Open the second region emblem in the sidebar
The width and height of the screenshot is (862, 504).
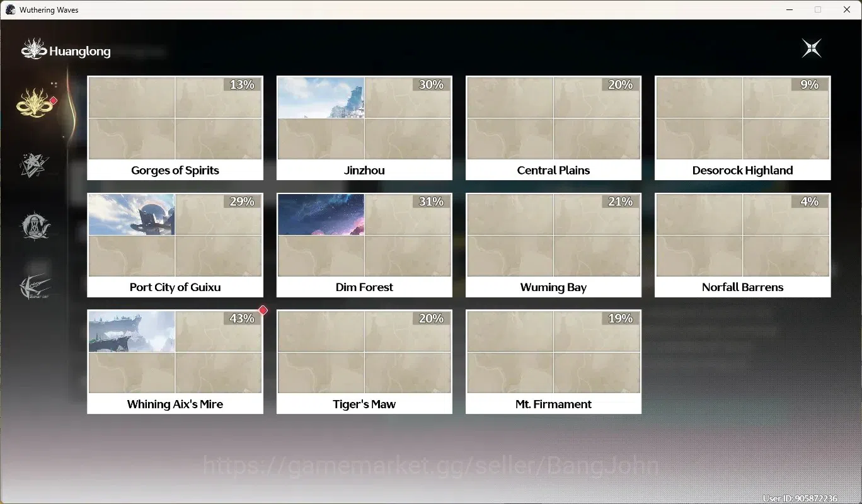point(35,164)
